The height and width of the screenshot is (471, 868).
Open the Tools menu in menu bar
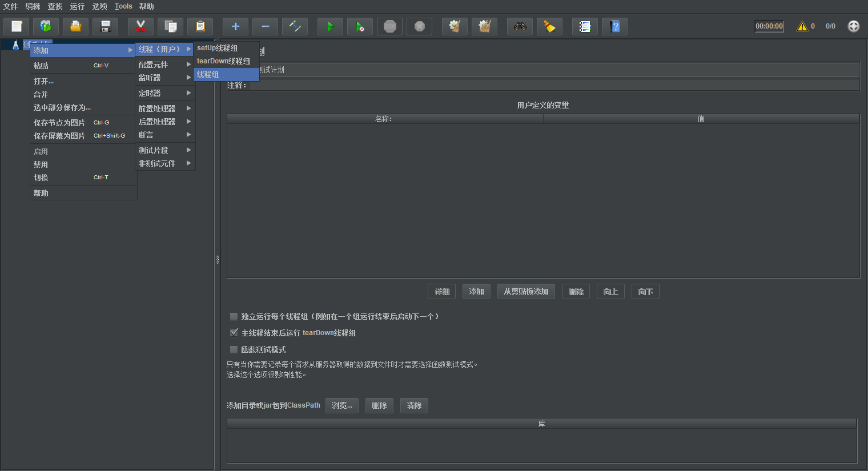123,6
